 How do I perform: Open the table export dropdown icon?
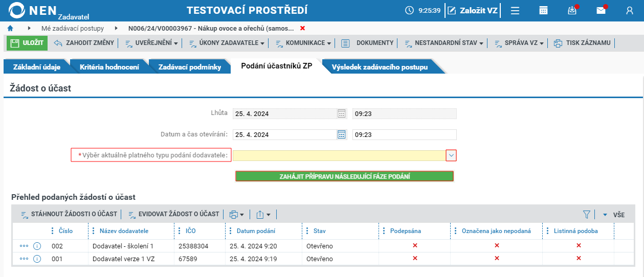[x=263, y=214]
